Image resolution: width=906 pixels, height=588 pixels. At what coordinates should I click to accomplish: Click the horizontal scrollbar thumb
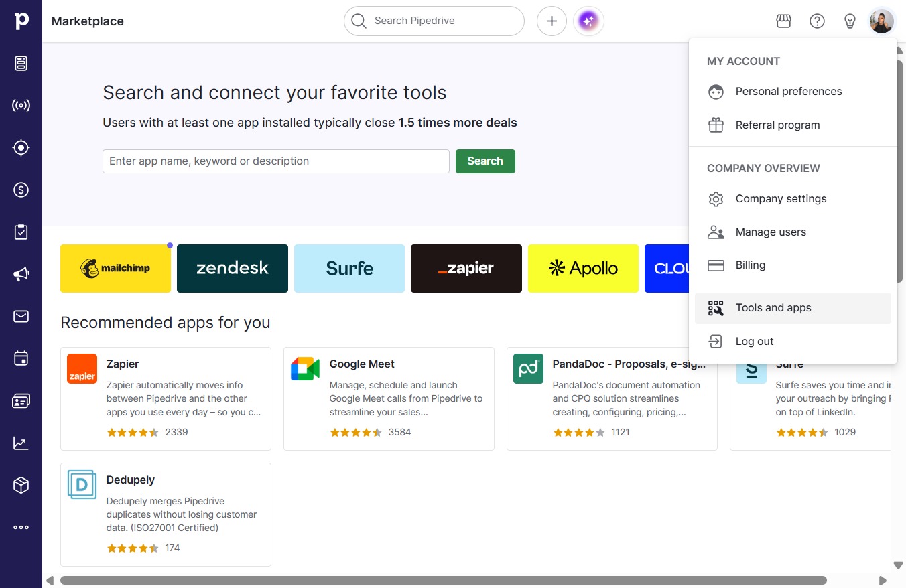tap(444, 581)
